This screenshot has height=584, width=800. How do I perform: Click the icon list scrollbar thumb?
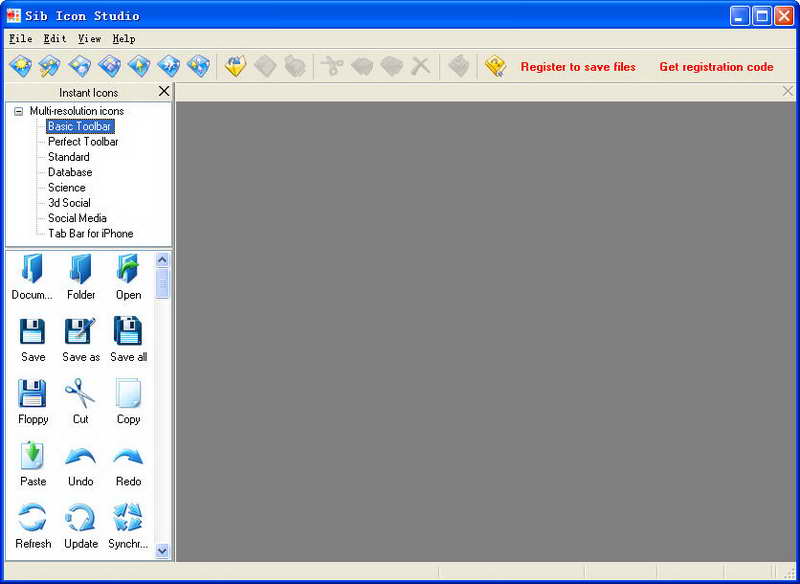point(162,283)
